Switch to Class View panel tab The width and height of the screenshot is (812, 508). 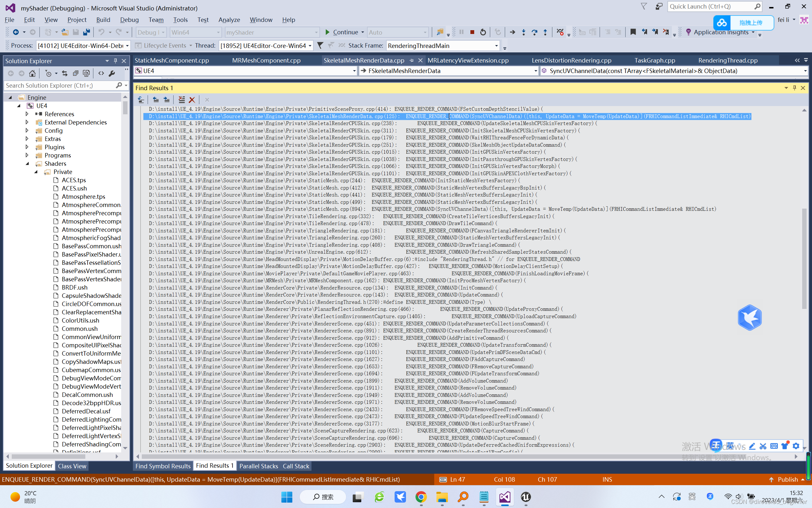click(x=72, y=466)
